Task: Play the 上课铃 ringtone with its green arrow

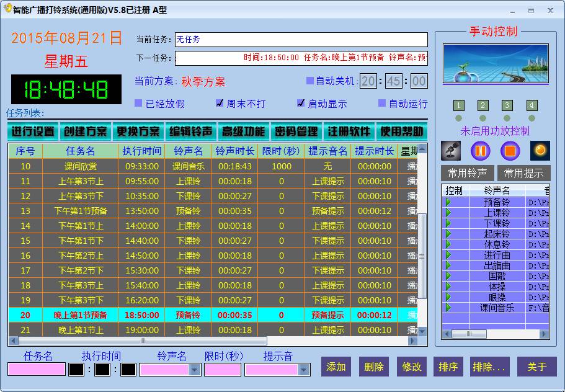Action: point(448,213)
